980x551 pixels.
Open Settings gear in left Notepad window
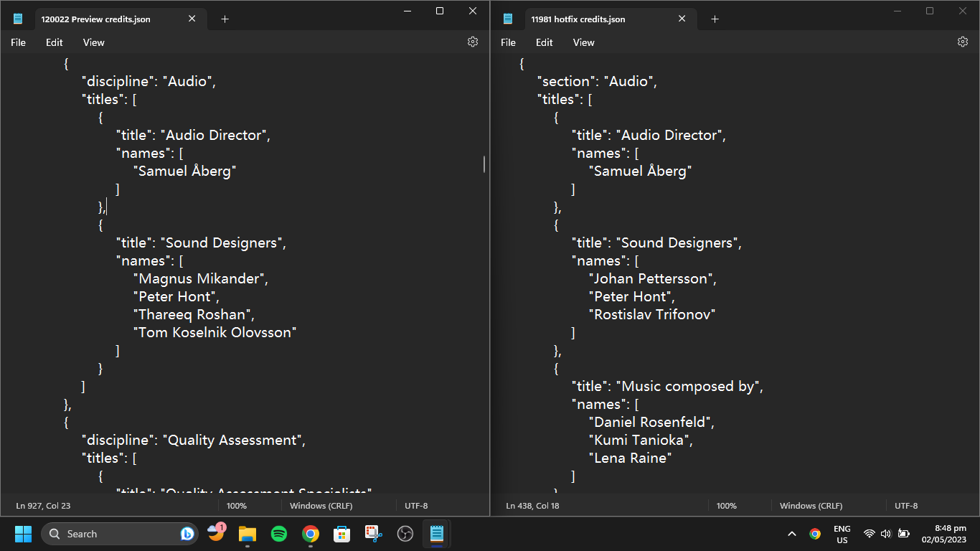click(473, 42)
